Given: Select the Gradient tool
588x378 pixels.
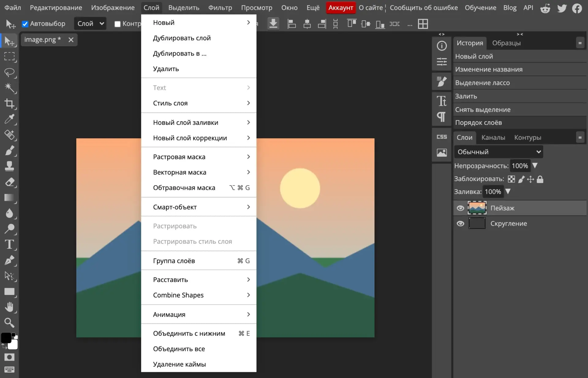Looking at the screenshot, I should tap(9, 198).
